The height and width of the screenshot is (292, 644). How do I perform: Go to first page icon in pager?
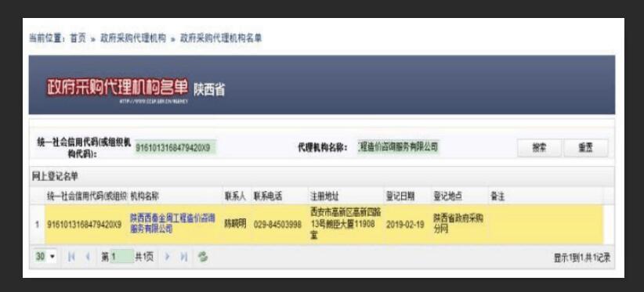[71, 257]
